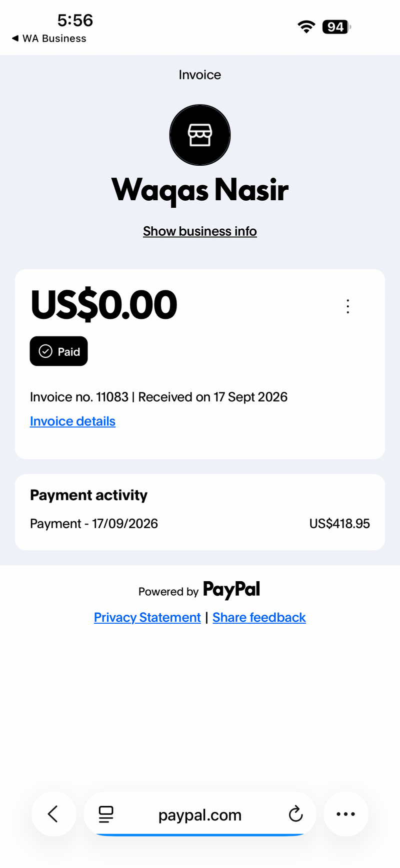Open the Privacy Statement link
This screenshot has height=868, width=400.
click(x=147, y=617)
